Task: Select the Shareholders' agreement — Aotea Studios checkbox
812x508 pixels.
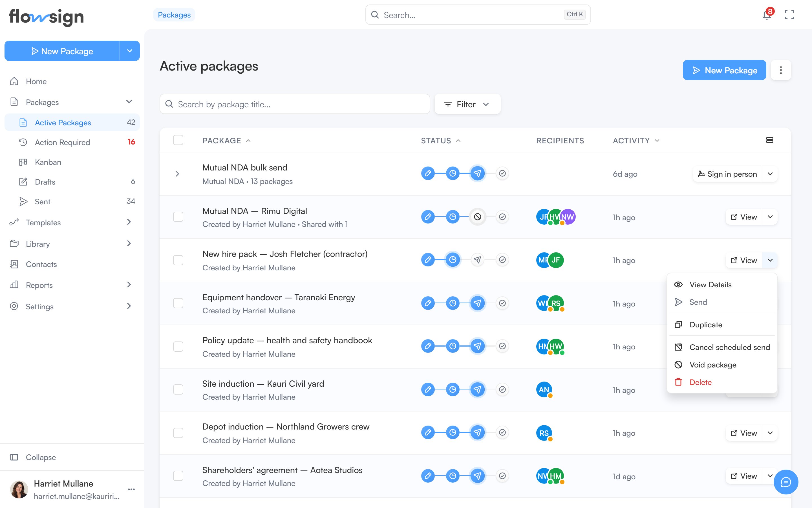Action: click(x=178, y=476)
